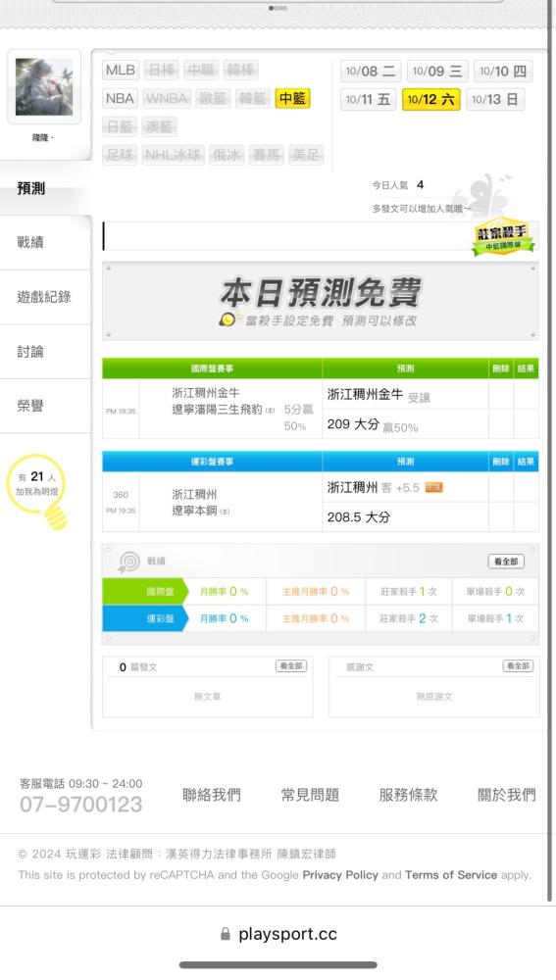Click 看全部 in the 感謝文 box

pos(518,666)
